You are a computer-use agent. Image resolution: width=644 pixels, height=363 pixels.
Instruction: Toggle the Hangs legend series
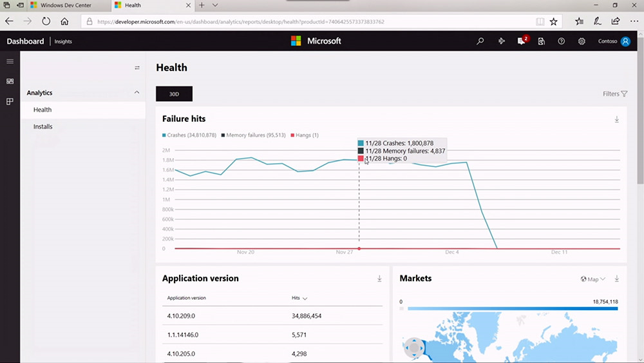click(x=305, y=135)
